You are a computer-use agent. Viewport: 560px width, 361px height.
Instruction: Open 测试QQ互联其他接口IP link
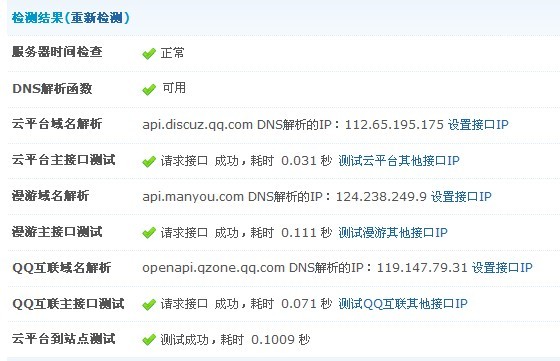pos(403,304)
